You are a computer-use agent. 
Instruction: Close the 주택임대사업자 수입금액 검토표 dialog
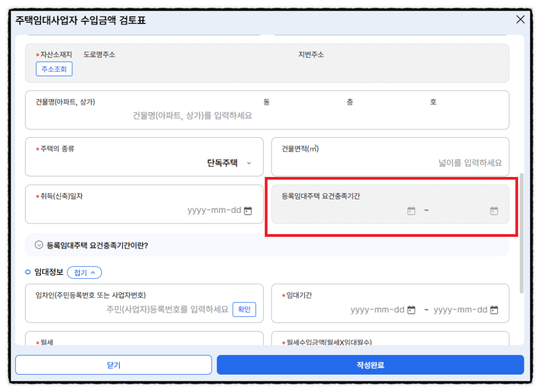(x=520, y=20)
